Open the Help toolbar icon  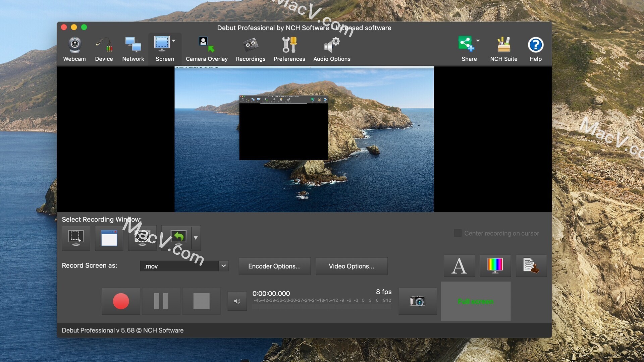point(536,49)
